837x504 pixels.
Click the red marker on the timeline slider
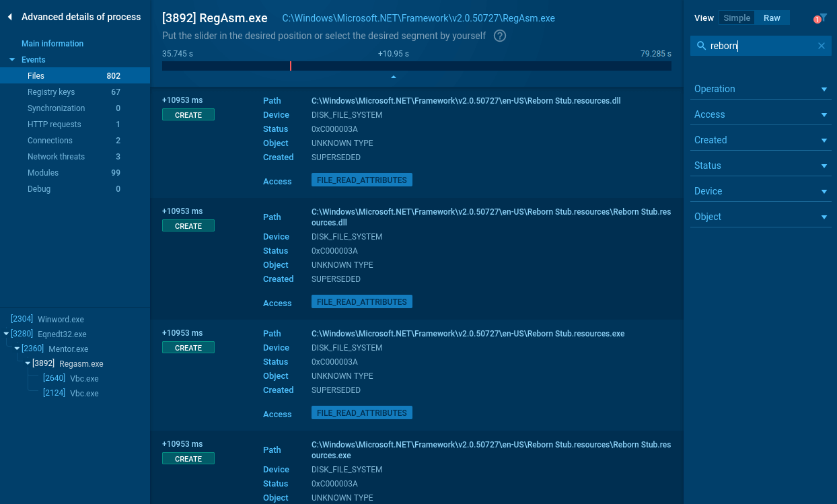(291, 66)
